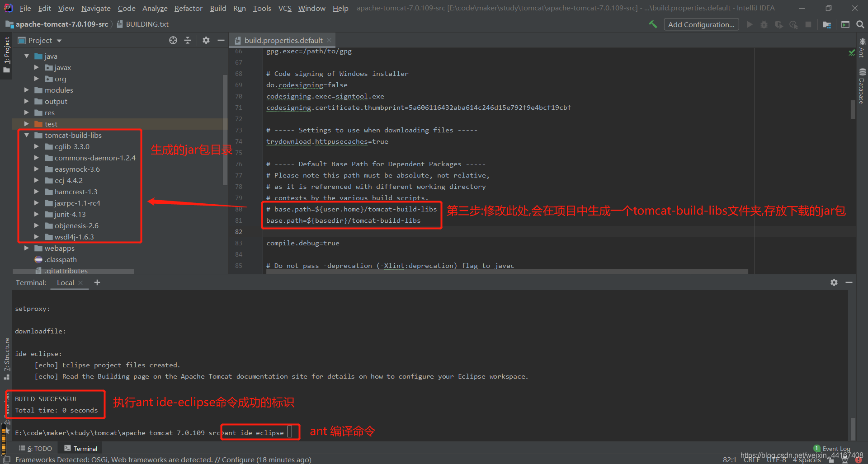The image size is (868, 464).
Task: Click BUILDING.txt breadcrumb
Action: [x=143, y=24]
